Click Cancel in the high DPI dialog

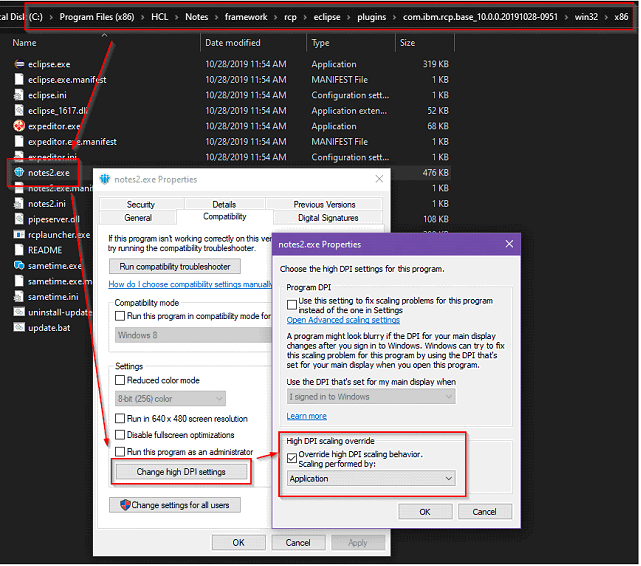485,512
